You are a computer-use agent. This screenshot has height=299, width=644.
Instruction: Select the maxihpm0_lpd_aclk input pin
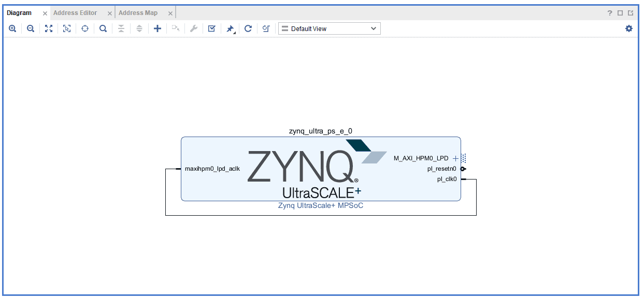click(178, 169)
